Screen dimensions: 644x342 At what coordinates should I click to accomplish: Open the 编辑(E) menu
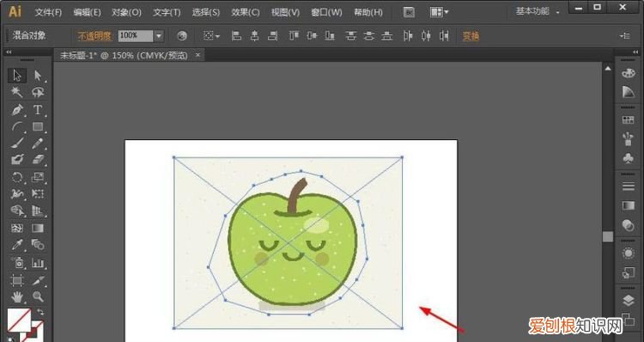(x=87, y=12)
